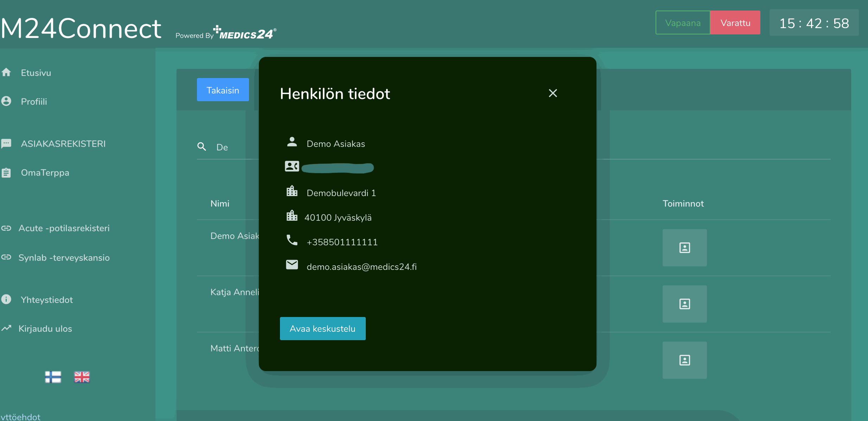The width and height of the screenshot is (868, 421).
Task: Open Etusivu from the sidebar
Action: (36, 73)
